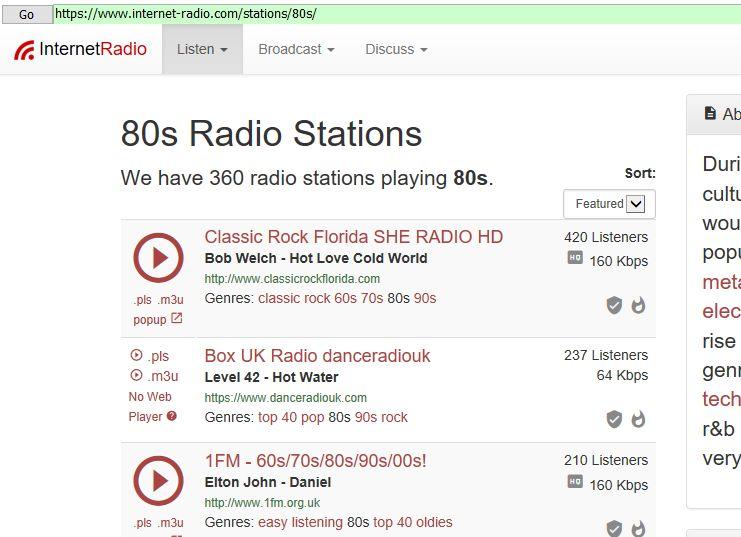Select 90s genre on Classic Rock Florida row
Viewport: 741px width, 537px height.
point(425,299)
